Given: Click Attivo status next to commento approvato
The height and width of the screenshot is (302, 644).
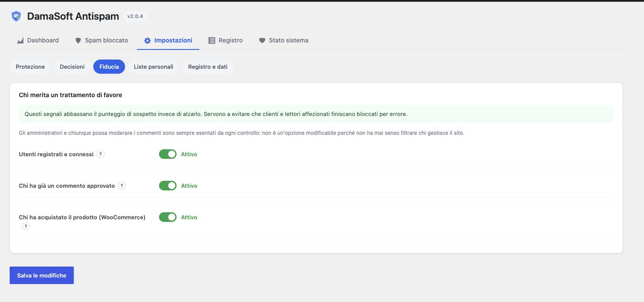Looking at the screenshot, I should coord(189,186).
